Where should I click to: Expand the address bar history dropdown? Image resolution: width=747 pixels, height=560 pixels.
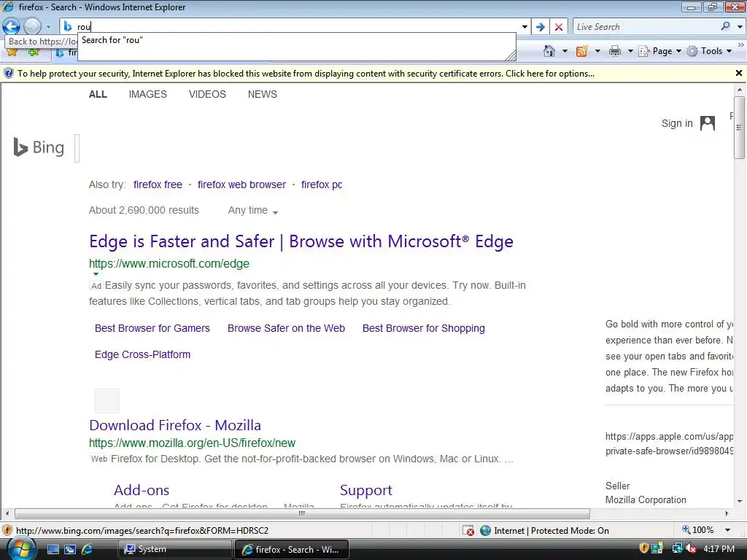tap(525, 27)
